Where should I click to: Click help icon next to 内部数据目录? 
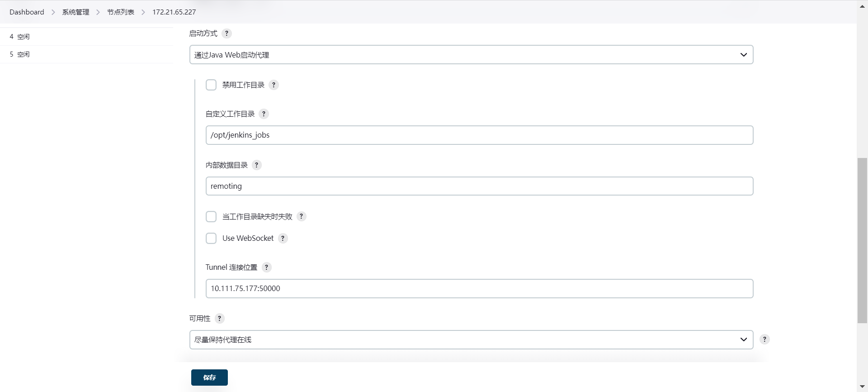click(256, 165)
